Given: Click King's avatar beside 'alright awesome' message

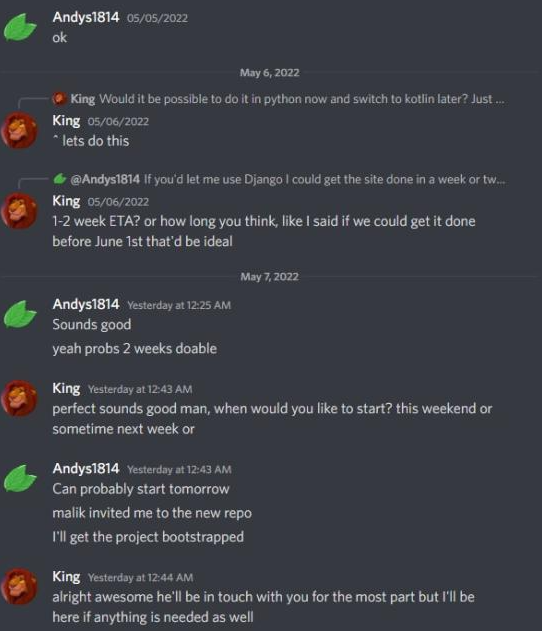Looking at the screenshot, I should (19, 586).
